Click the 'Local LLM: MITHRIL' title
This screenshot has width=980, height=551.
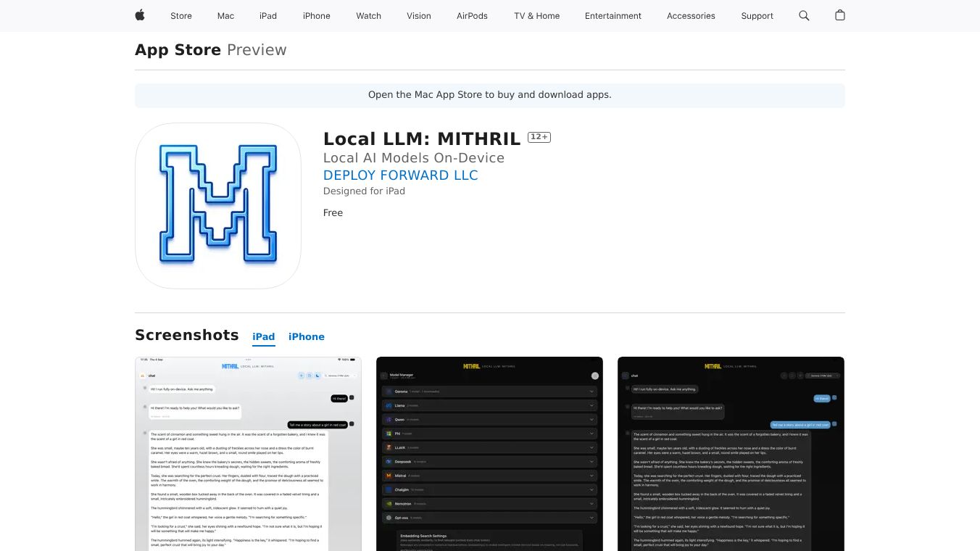422,138
